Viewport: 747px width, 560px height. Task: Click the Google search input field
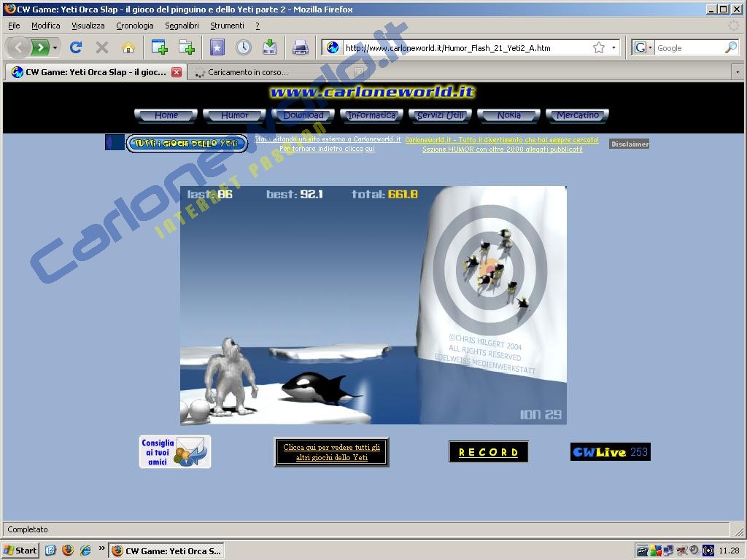tap(690, 47)
